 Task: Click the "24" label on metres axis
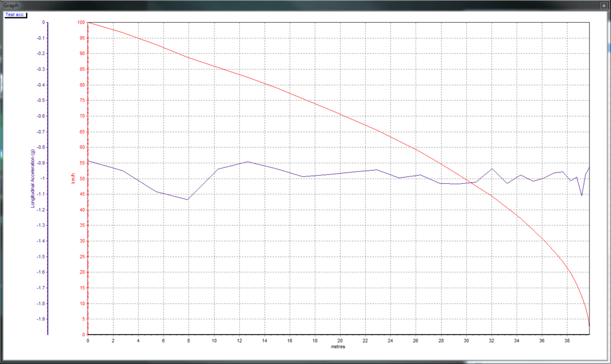click(390, 341)
